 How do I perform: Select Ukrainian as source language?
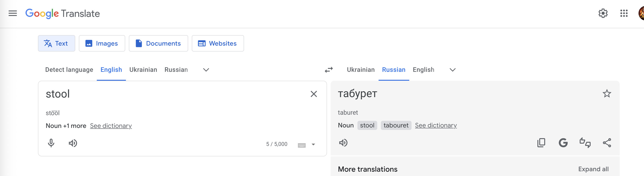(x=143, y=70)
